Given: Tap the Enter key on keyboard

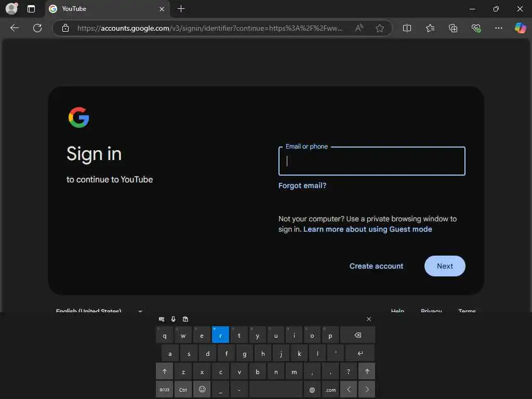Looking at the screenshot, I should (x=360, y=353).
